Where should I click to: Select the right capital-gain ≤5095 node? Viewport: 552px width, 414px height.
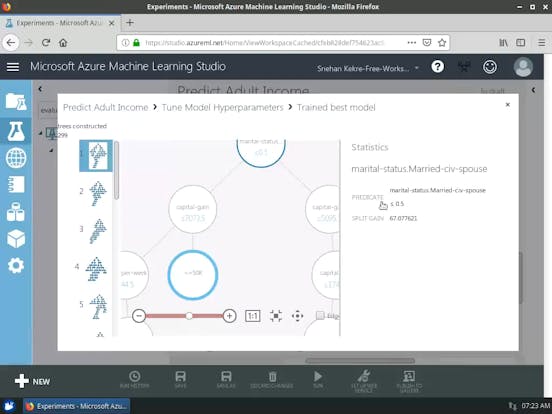[x=322, y=209]
